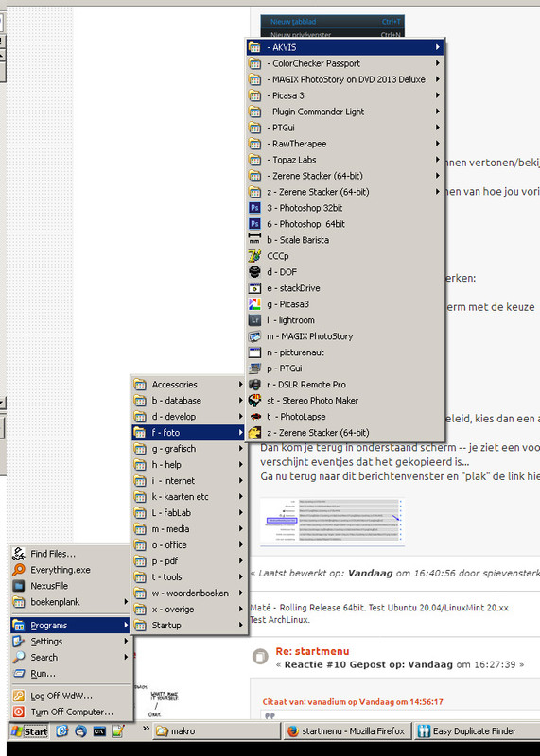Click the Start button

(x=29, y=731)
